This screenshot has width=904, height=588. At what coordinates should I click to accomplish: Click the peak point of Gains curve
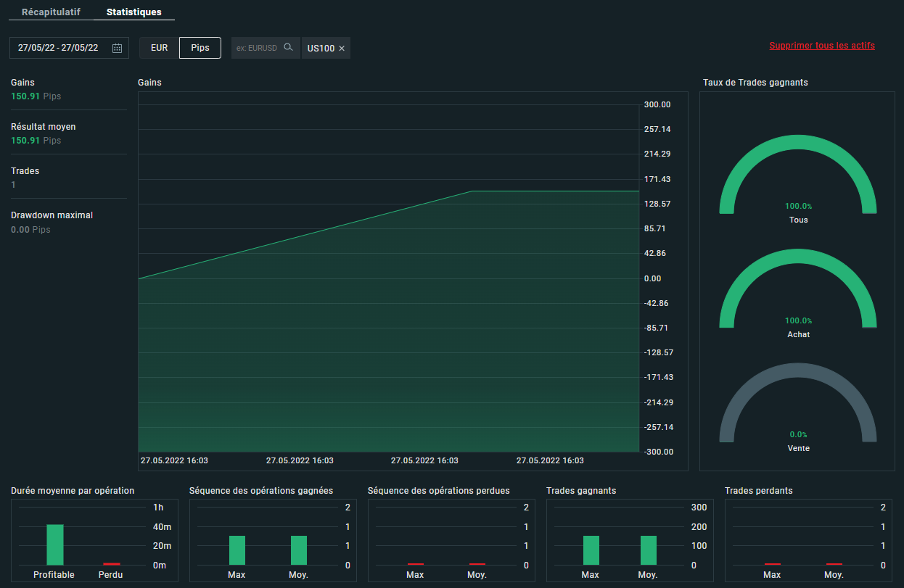[472, 191]
